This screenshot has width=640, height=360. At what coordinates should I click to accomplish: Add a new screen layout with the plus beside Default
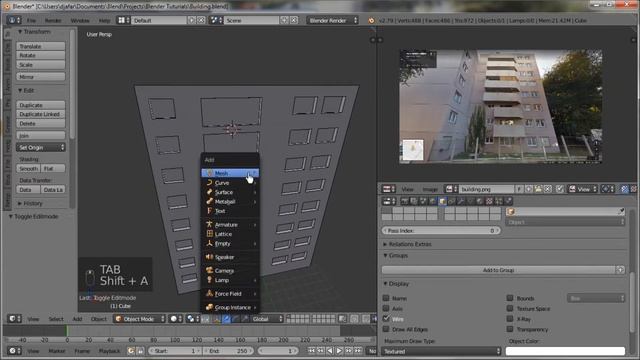click(x=191, y=20)
